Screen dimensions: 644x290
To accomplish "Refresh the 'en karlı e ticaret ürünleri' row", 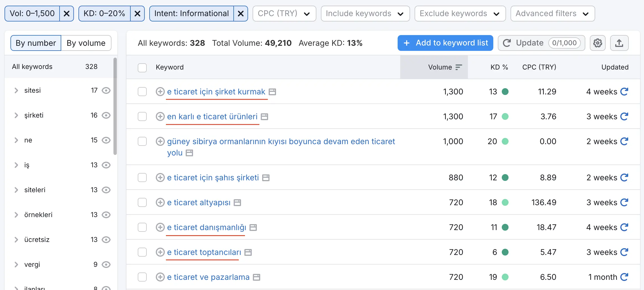I will 624,116.
